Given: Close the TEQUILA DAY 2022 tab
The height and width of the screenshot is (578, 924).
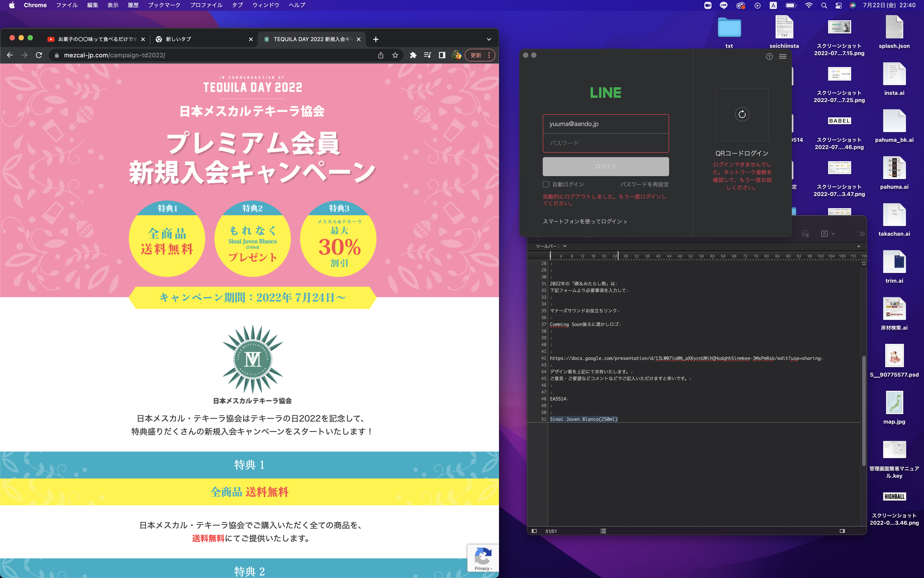Looking at the screenshot, I should click(x=358, y=39).
